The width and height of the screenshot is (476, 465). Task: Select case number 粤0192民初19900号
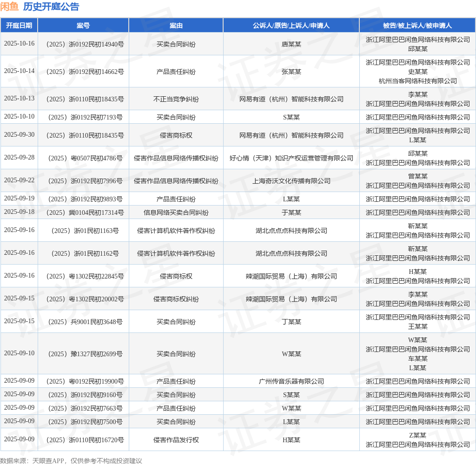(x=85, y=381)
